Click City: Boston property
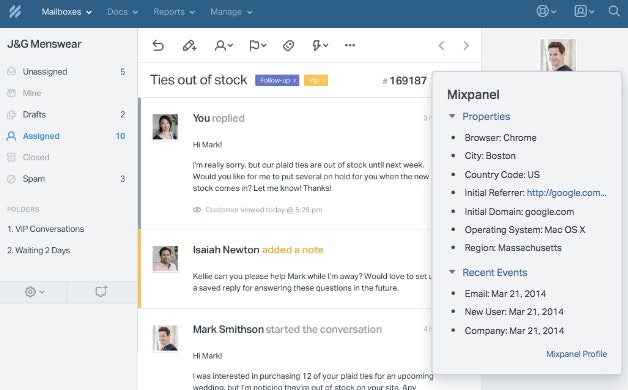Viewport: 628px width, 390px height. click(490, 156)
